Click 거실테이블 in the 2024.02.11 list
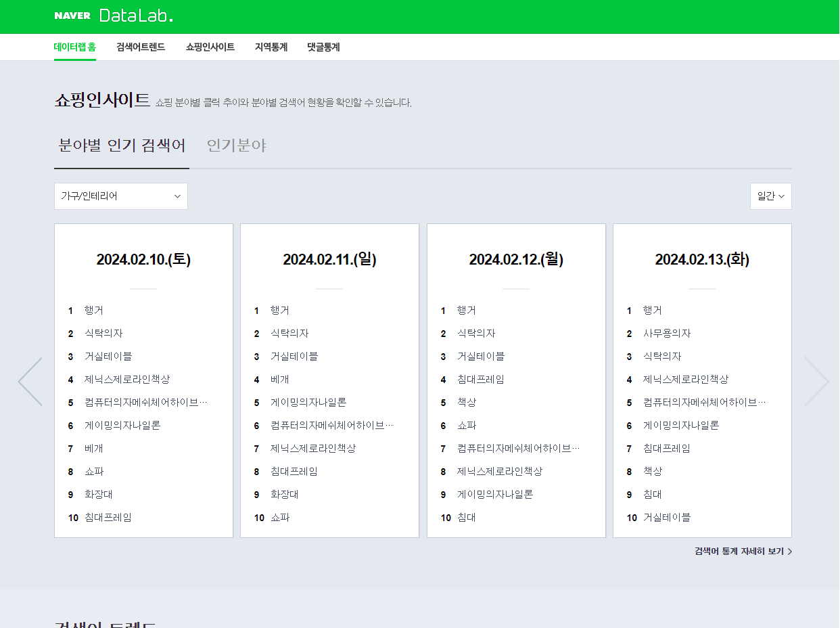The width and height of the screenshot is (840, 628). point(294,357)
